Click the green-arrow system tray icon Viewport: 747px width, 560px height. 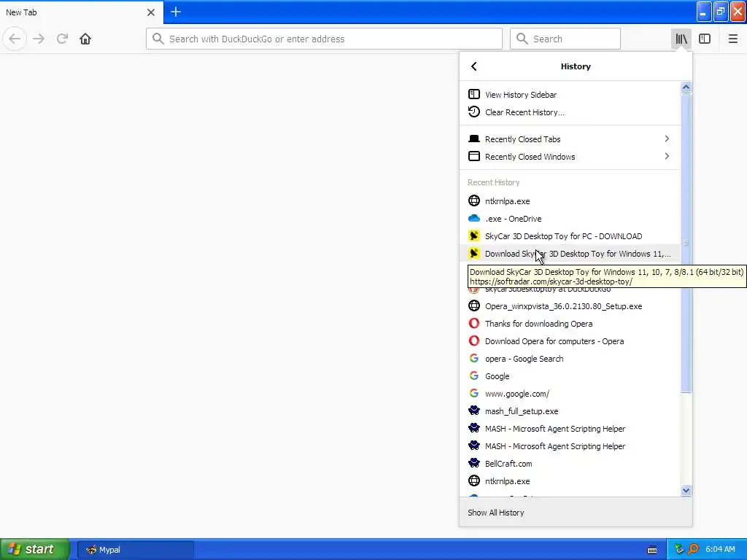679,549
